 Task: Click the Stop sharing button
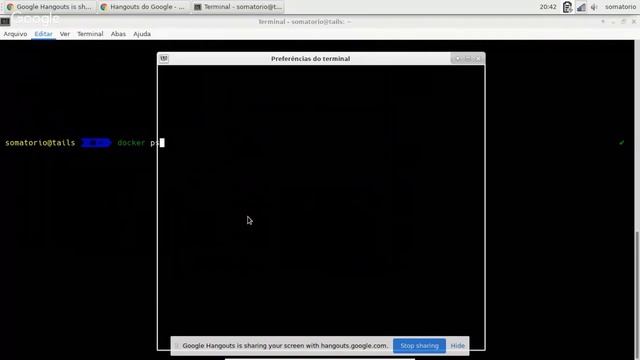419,346
